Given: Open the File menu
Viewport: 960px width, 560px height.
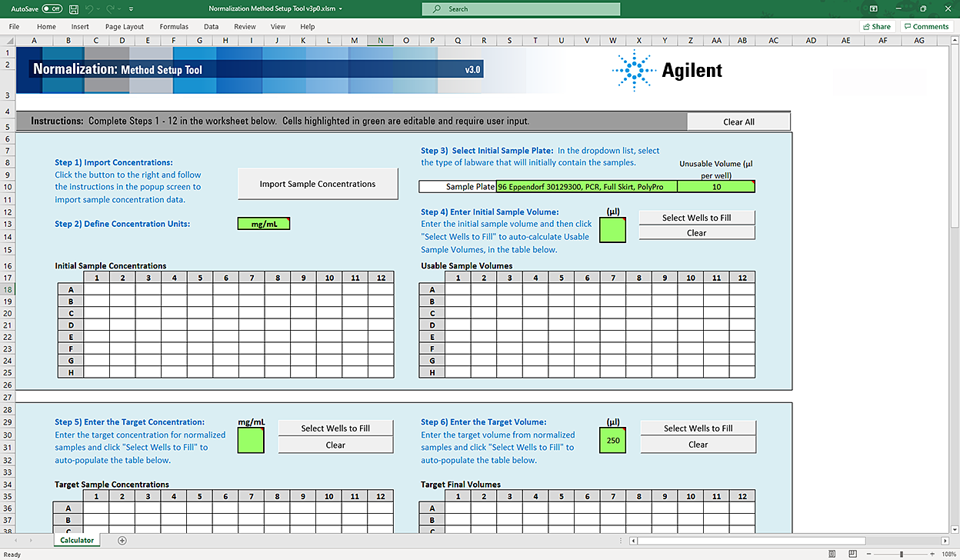Looking at the screenshot, I should (x=15, y=26).
